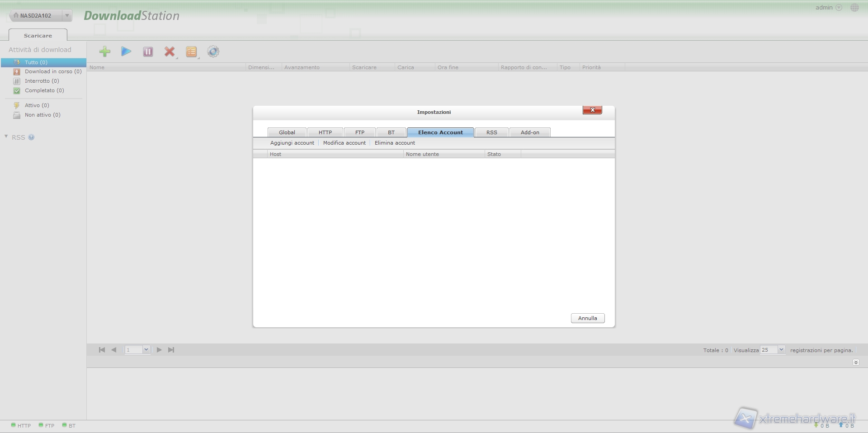Click the green plus add download icon
Screen dimensions: 868x433
pos(105,52)
